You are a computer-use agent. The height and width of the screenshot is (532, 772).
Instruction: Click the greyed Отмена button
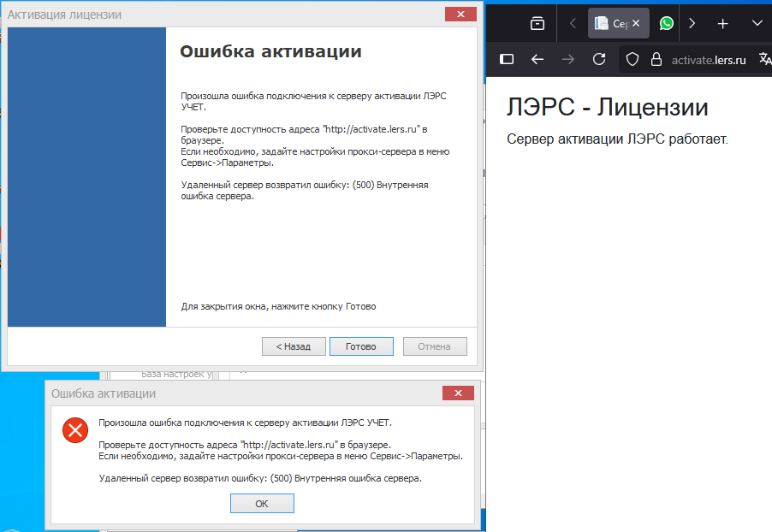click(x=435, y=346)
